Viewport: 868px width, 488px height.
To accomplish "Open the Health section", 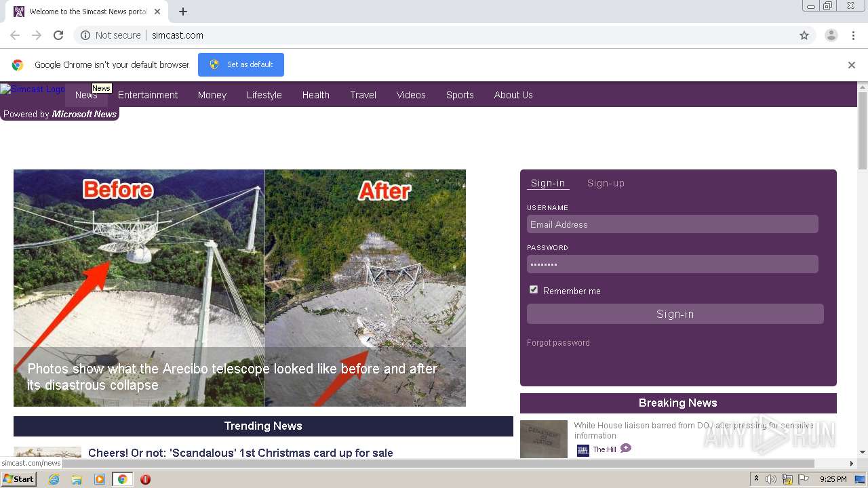I will coord(316,95).
